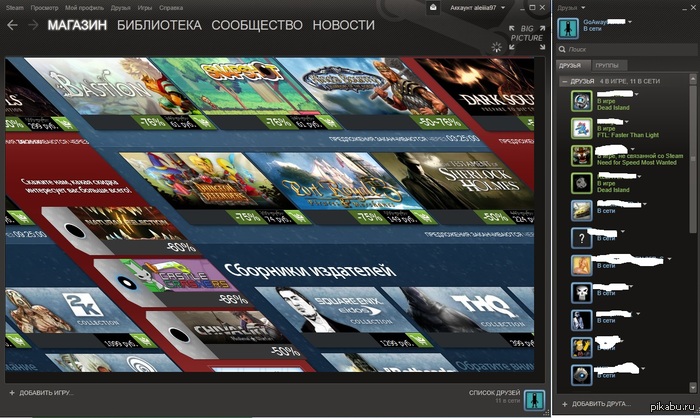Go to НОВОСТИ section
700x418 pixels.
tap(344, 25)
